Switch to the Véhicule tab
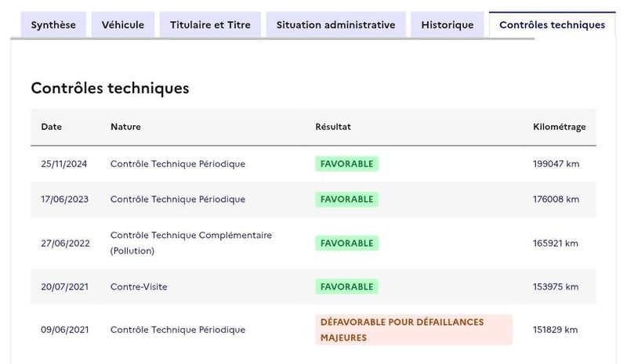The width and height of the screenshot is (627, 364). click(x=123, y=25)
